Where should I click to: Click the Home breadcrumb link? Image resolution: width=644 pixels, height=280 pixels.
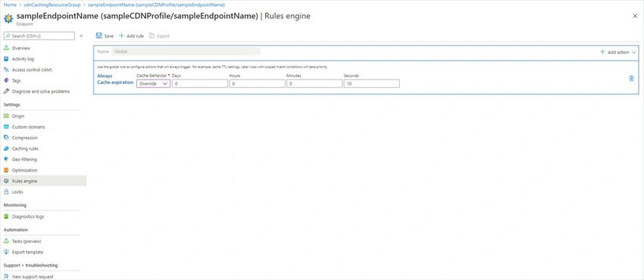[x=10, y=5]
